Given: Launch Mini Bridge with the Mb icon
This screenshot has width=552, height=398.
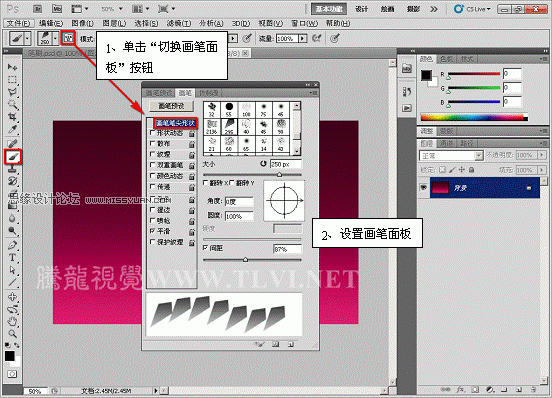Looking at the screenshot, I should point(57,9).
